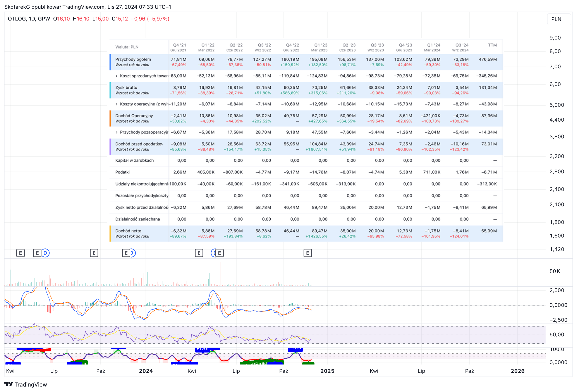Select the −421,00 K operating income cell
577x392 pixels.
coord(430,116)
